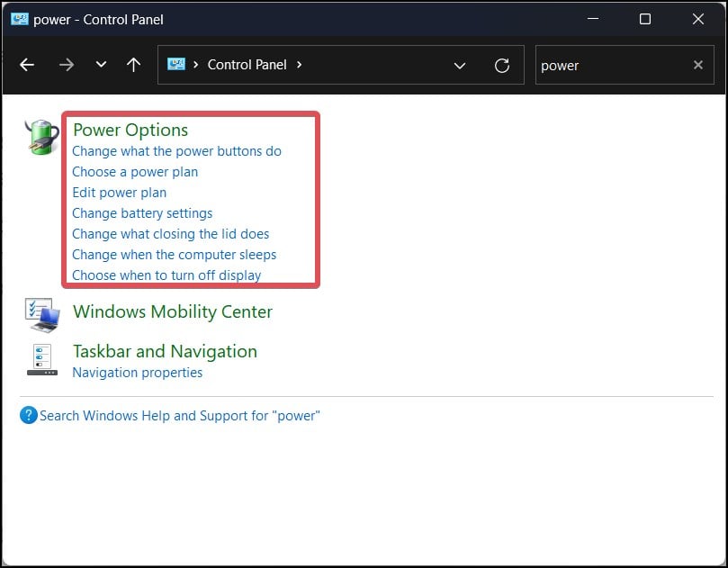Open Navigation properties link

pyautogui.click(x=138, y=373)
